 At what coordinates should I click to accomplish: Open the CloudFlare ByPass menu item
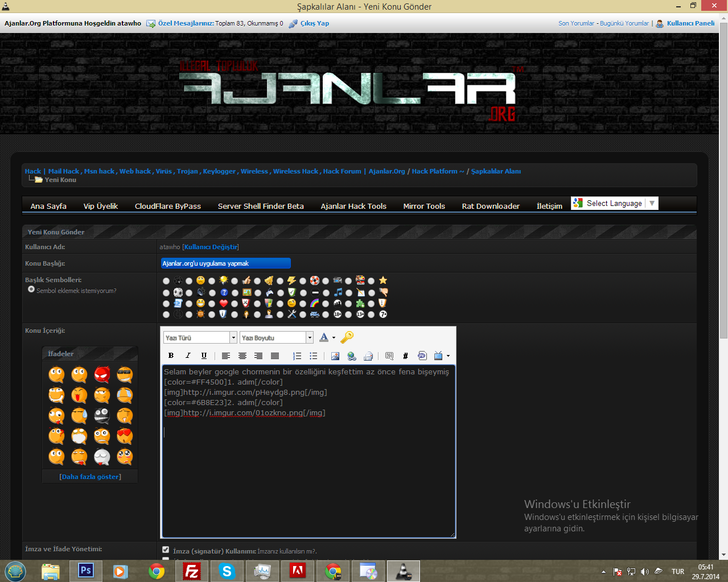[168, 206]
